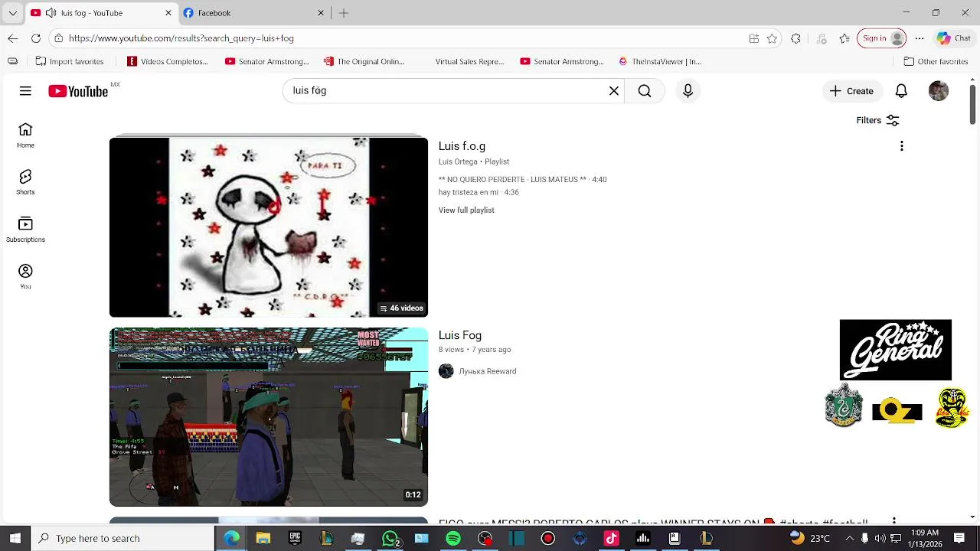The width and height of the screenshot is (980, 551).
Task: Open the Luis f.o.g playlist thumbnail
Action: pos(269,227)
